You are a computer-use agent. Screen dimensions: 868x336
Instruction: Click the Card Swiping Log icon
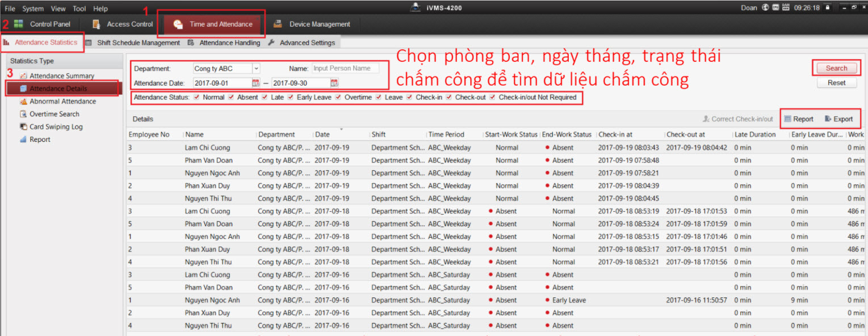click(x=23, y=127)
